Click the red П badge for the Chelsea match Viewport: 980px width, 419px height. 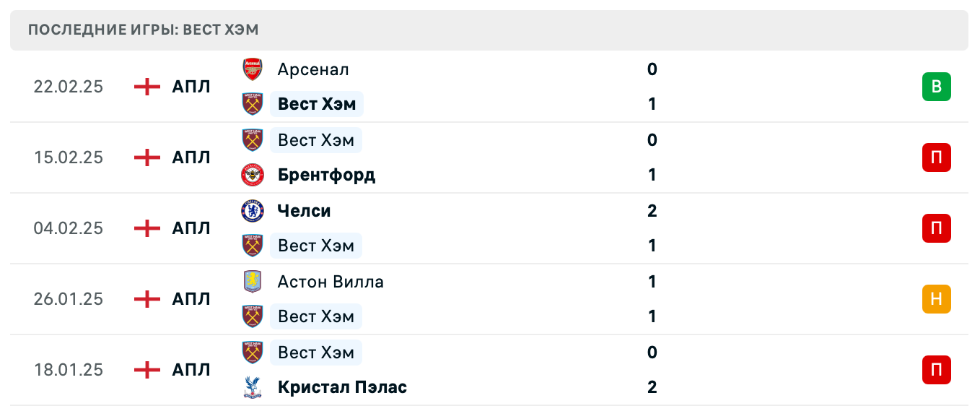[937, 228]
